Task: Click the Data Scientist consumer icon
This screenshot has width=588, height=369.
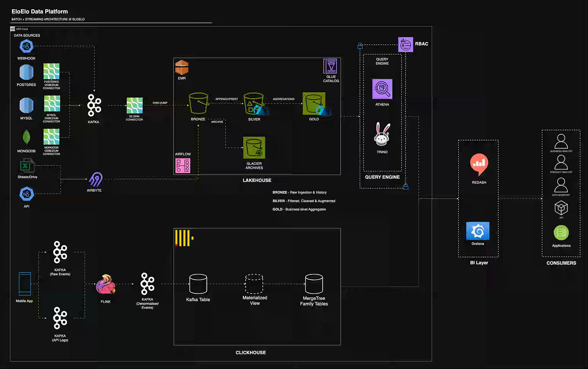Action: 561,186
